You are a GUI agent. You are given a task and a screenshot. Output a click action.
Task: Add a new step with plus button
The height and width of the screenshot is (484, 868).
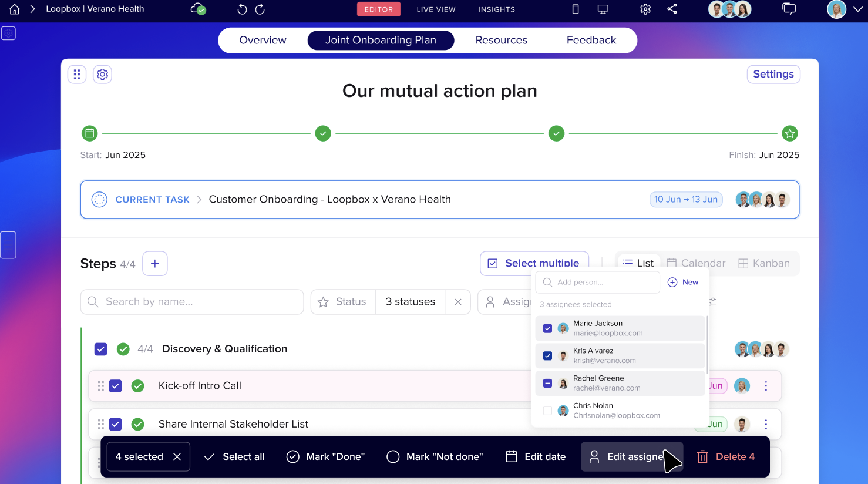[155, 264]
